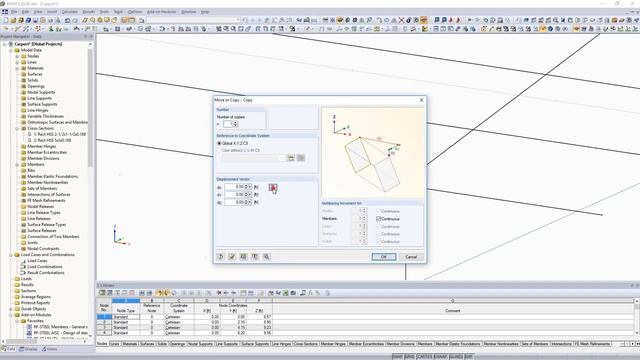Toggle OSNAP in the status bar

440,356
